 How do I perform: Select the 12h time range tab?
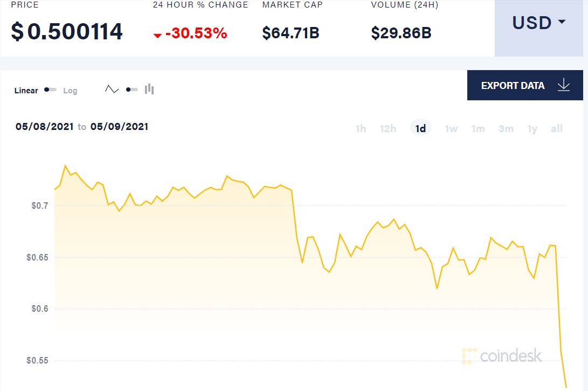[x=388, y=129]
